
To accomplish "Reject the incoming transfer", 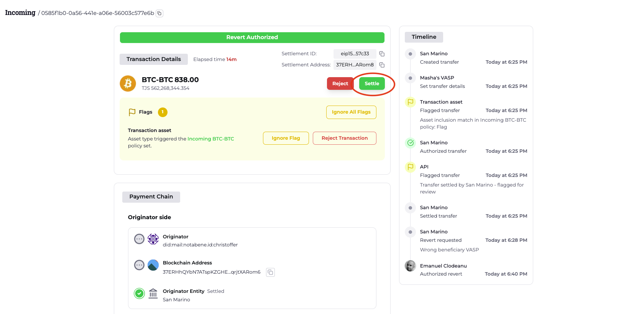I will 340,84.
